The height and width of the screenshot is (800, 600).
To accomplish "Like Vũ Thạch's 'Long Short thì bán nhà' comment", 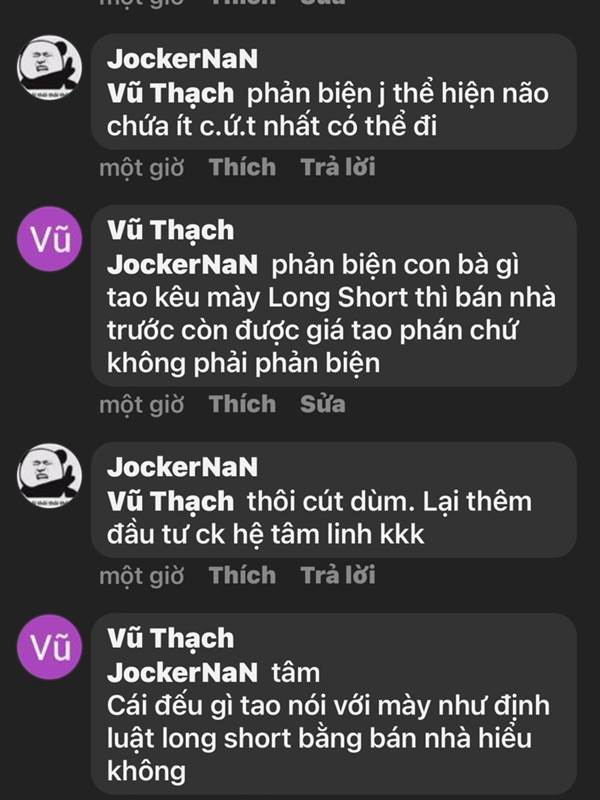I will pyautogui.click(x=242, y=404).
